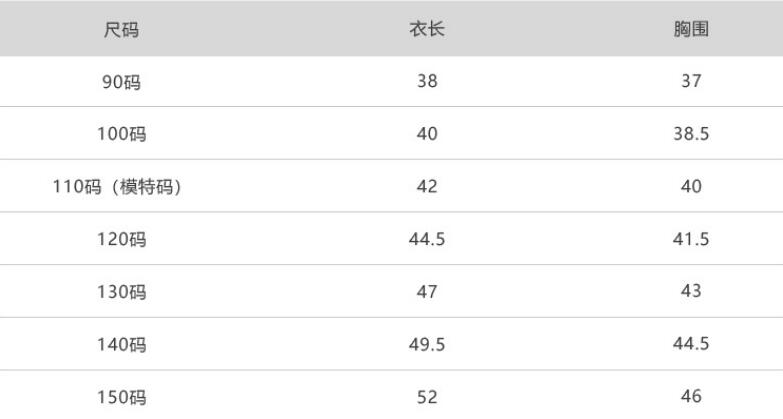Click 胸围 value 41.5 for 120码
The height and width of the screenshot is (419, 783).
[x=691, y=239]
